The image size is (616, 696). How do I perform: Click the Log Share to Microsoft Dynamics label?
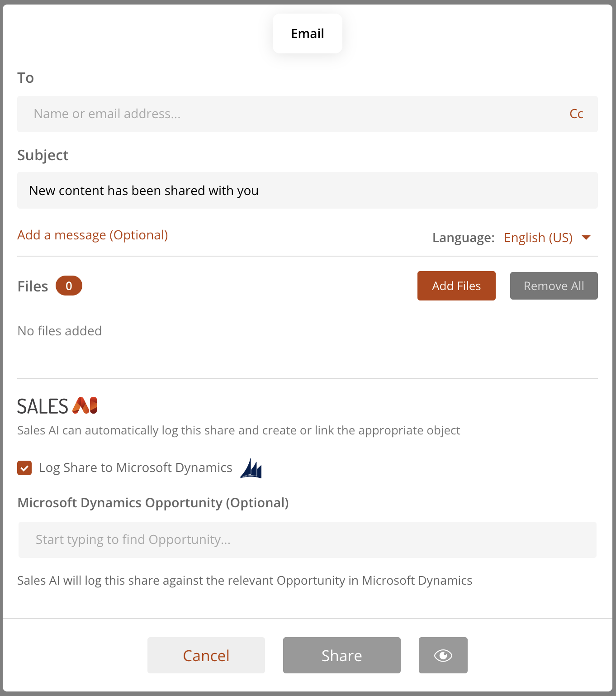coord(136,468)
